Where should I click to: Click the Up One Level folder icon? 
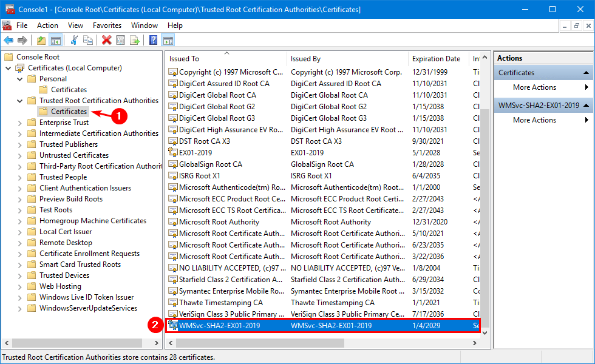click(41, 40)
